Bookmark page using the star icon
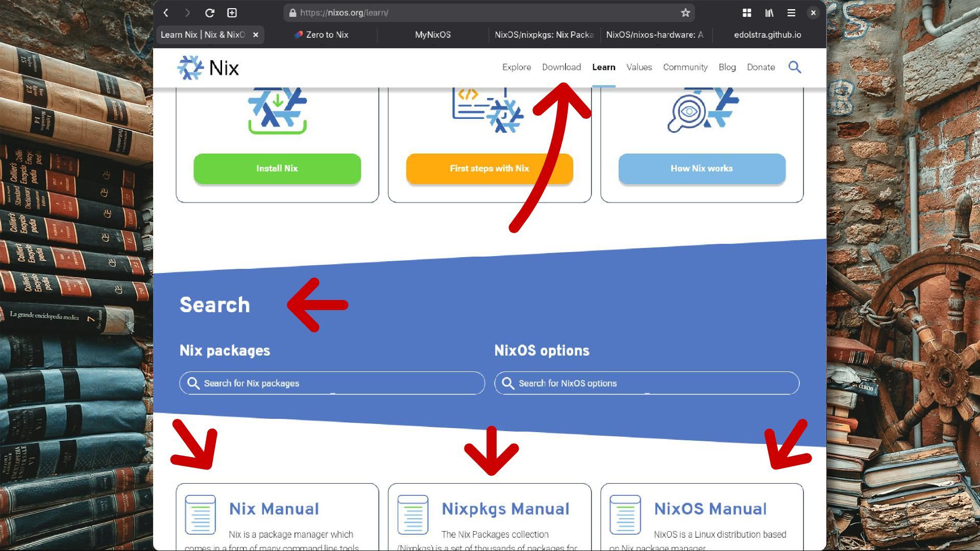 point(685,13)
